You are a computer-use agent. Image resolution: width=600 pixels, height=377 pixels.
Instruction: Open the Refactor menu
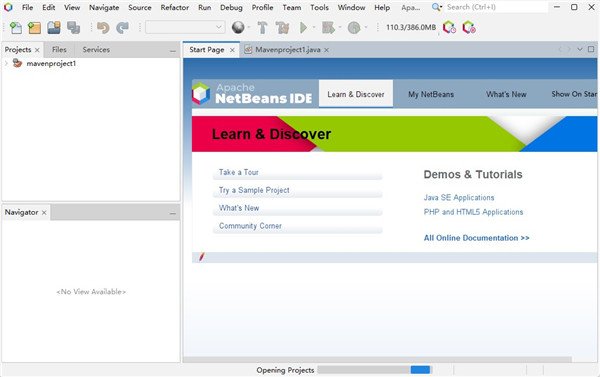click(174, 7)
